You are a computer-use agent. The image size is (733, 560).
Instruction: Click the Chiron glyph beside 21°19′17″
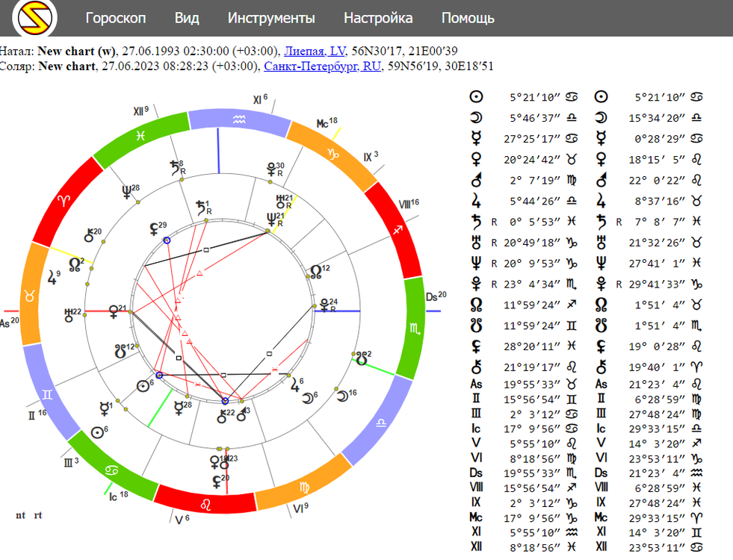pyautogui.click(x=476, y=367)
